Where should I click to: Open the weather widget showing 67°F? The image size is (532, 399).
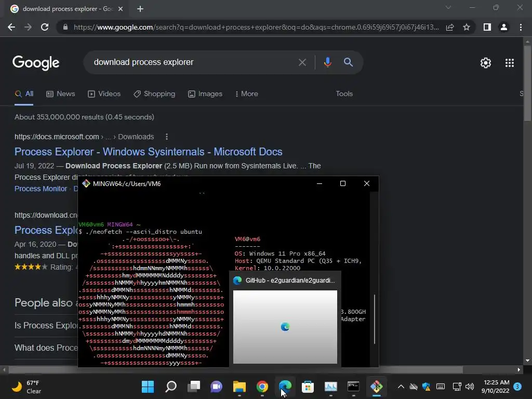[x=27, y=387]
